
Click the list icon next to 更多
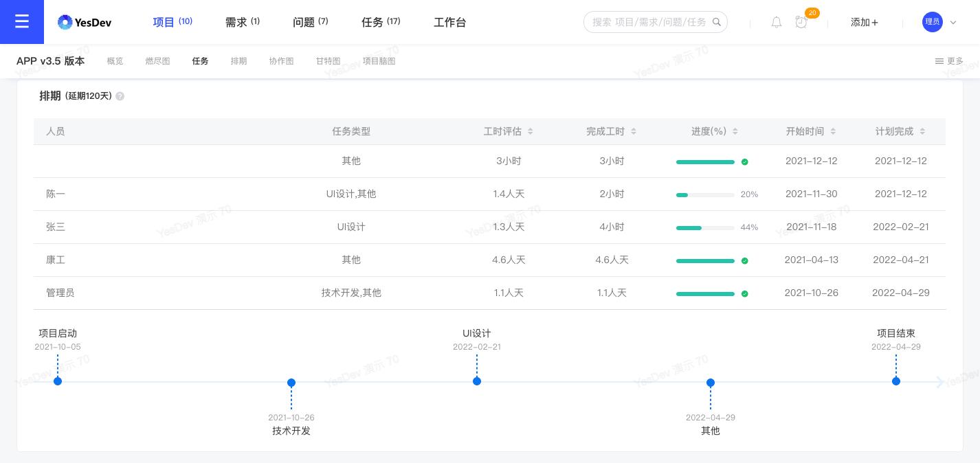[x=939, y=61]
